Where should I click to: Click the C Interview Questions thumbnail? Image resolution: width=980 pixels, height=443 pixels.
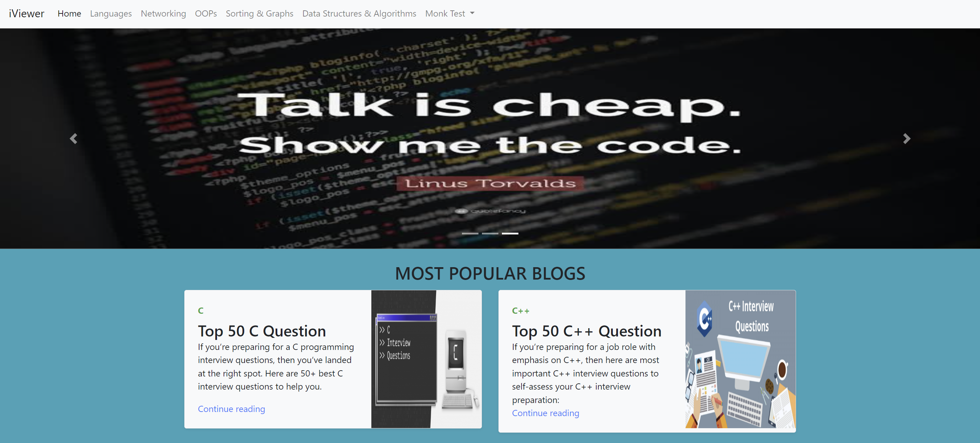click(426, 359)
